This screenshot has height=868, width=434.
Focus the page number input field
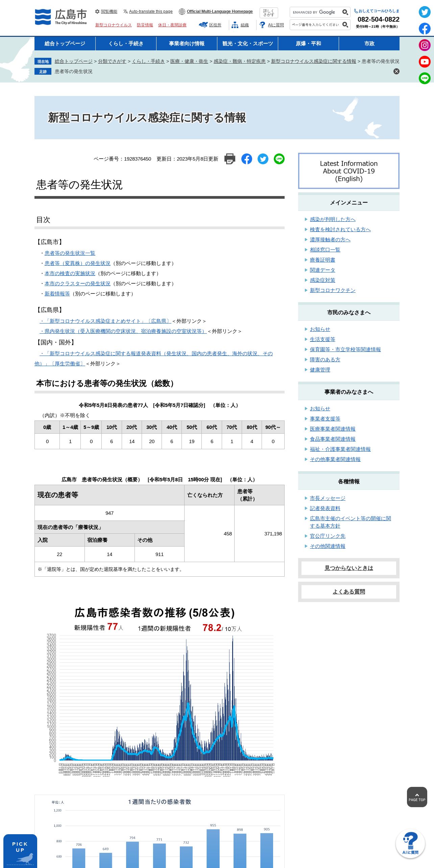pyautogui.click(x=315, y=25)
